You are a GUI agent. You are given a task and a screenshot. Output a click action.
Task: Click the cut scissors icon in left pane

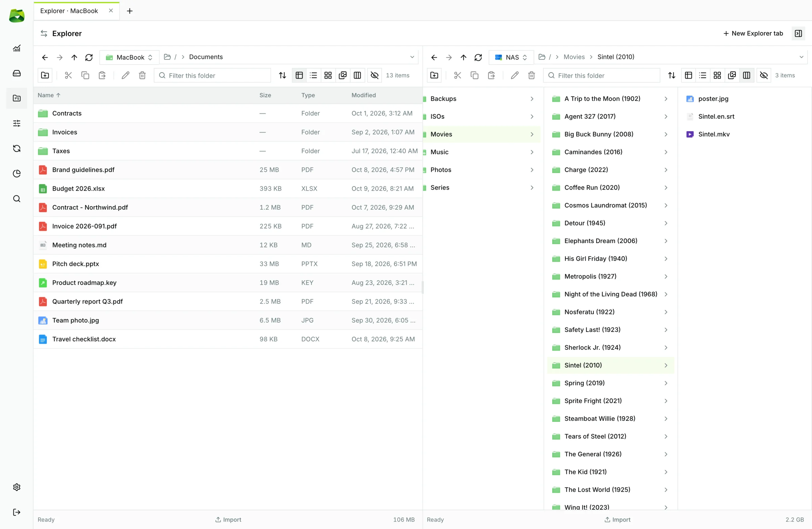coord(68,75)
